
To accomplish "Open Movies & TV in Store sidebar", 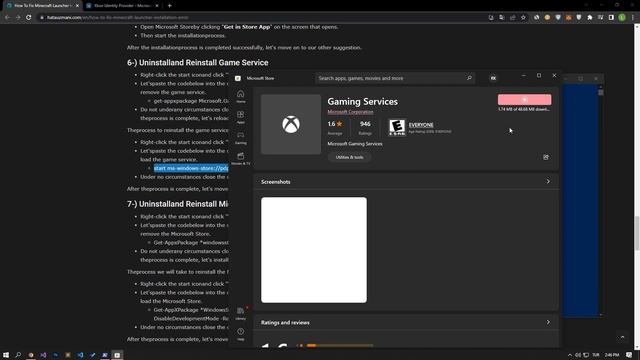I will coord(240,158).
